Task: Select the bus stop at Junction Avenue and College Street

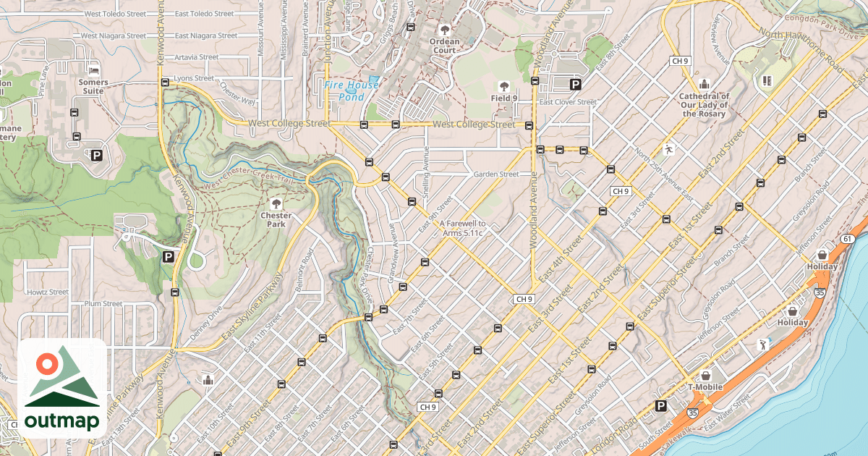Action: click(363, 124)
